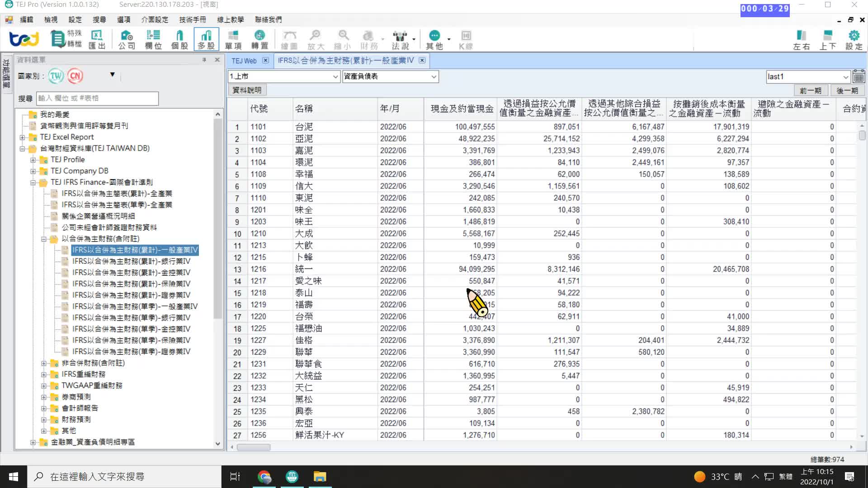Open the 法說 dropdown arrow
This screenshot has width=868, height=488.
pyautogui.click(x=414, y=39)
